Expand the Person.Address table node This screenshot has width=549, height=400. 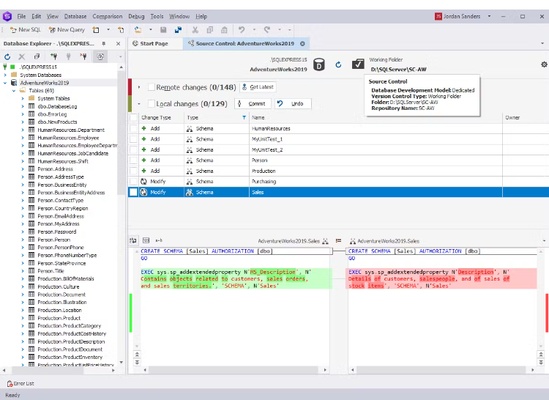click(23, 169)
